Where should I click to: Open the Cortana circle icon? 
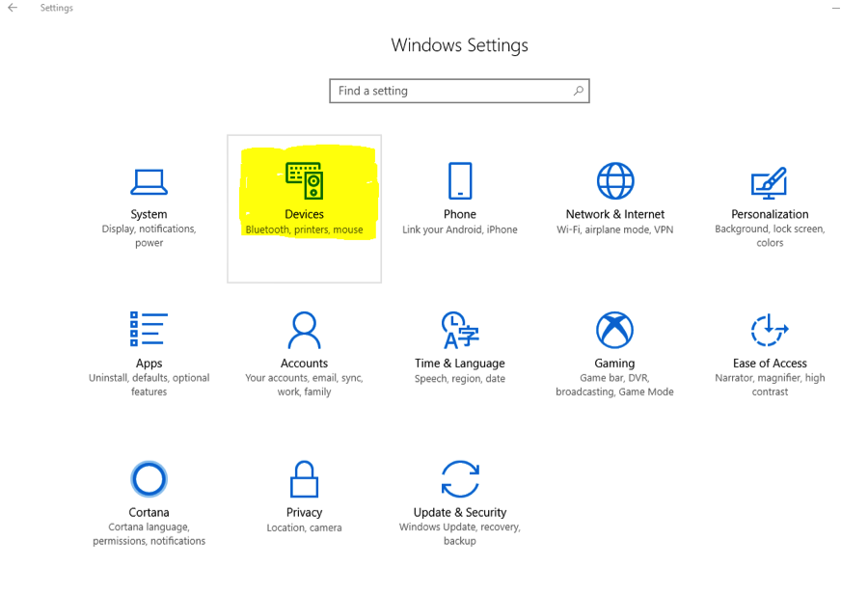click(x=149, y=479)
